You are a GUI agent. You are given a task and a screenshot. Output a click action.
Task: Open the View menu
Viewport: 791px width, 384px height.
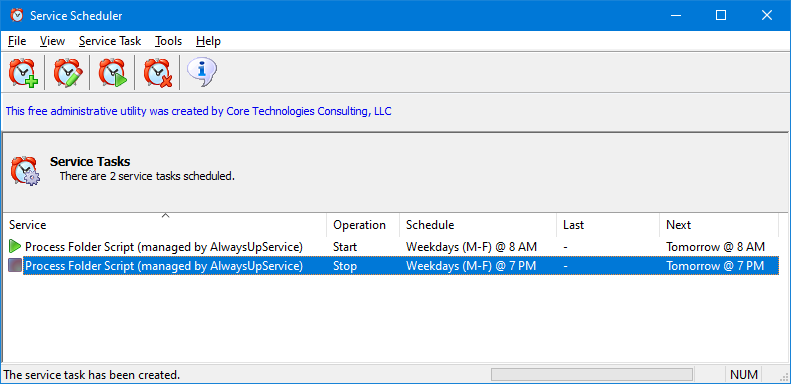coord(52,41)
